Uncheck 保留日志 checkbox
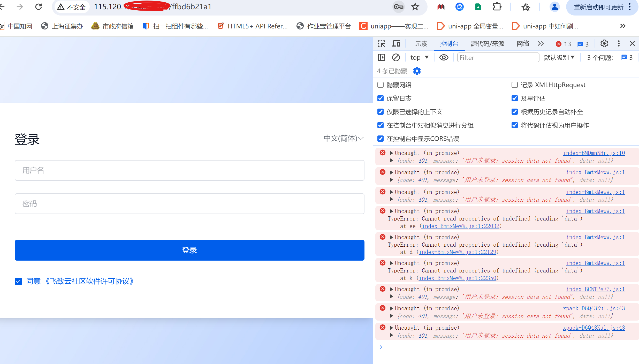This screenshot has height=364, width=639. (x=381, y=98)
